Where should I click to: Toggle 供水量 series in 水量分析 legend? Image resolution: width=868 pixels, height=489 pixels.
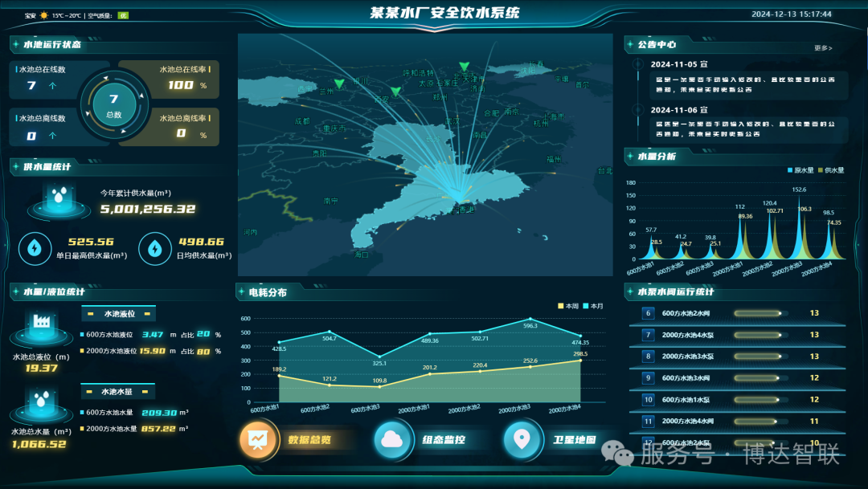pyautogui.click(x=831, y=170)
